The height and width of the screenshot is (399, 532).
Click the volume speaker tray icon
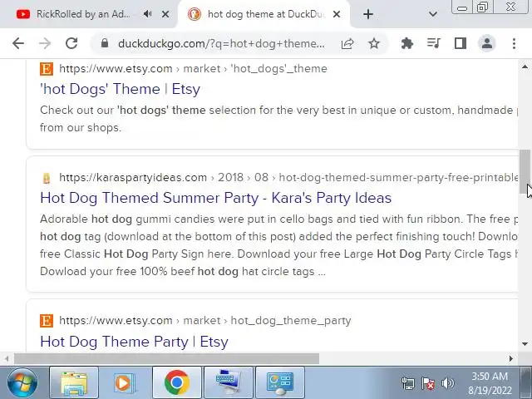pyautogui.click(x=448, y=383)
